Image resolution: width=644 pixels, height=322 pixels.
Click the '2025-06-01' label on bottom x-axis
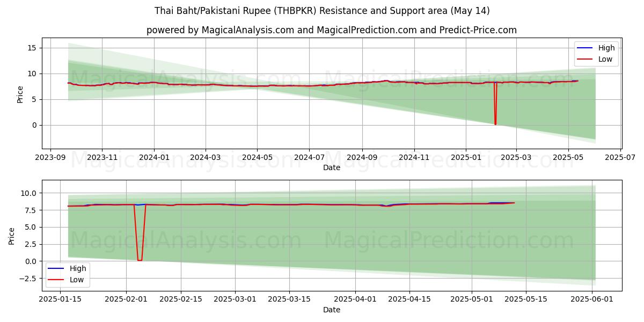pos(592,299)
